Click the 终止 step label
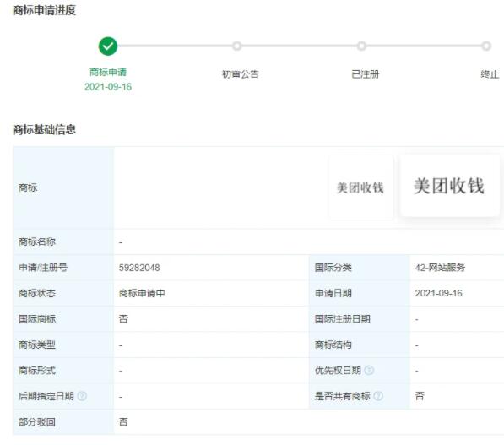Viewport: 504px width, 445px height. [x=490, y=74]
